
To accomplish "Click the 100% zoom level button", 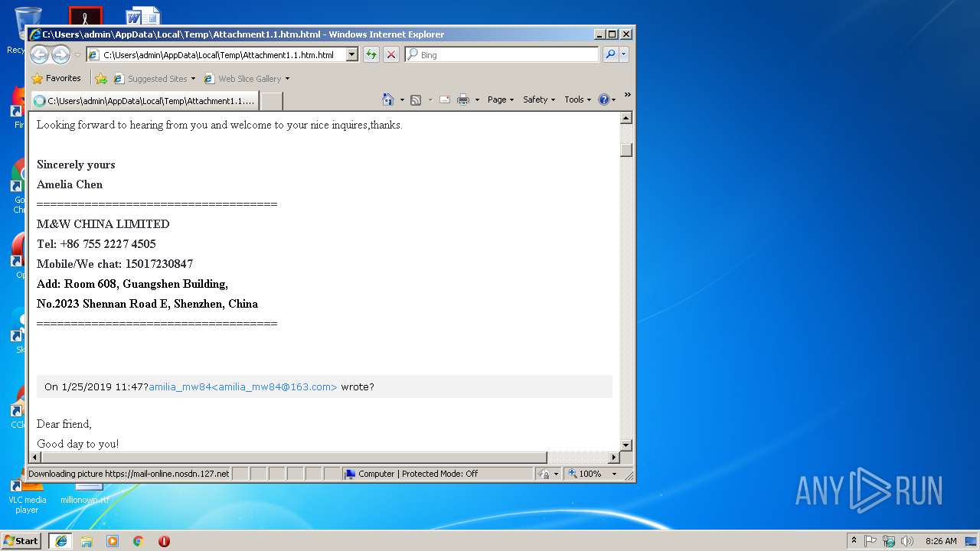I will pyautogui.click(x=584, y=474).
